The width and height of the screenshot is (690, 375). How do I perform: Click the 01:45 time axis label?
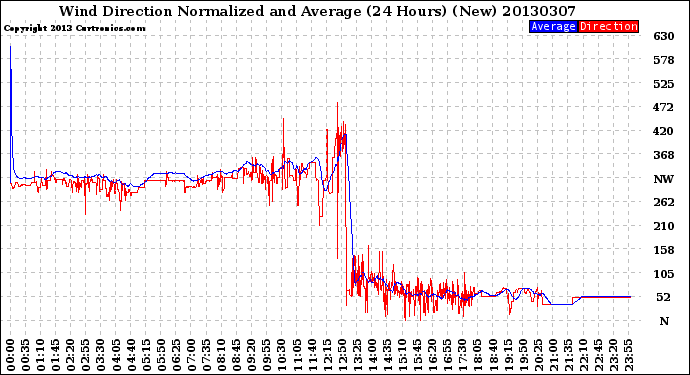(x=56, y=355)
